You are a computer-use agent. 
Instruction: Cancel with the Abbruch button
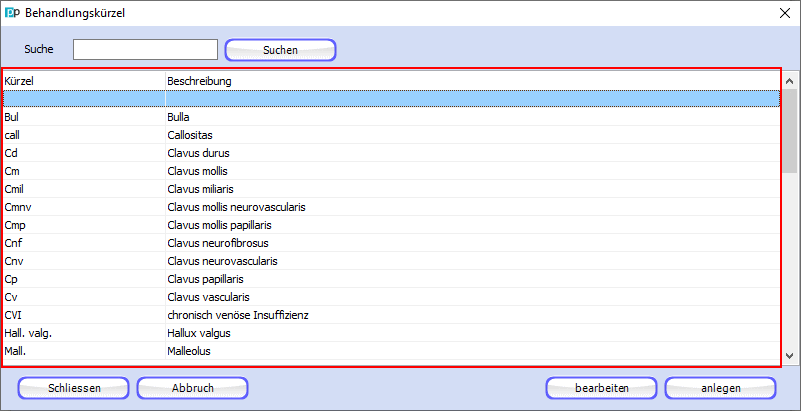(x=193, y=388)
